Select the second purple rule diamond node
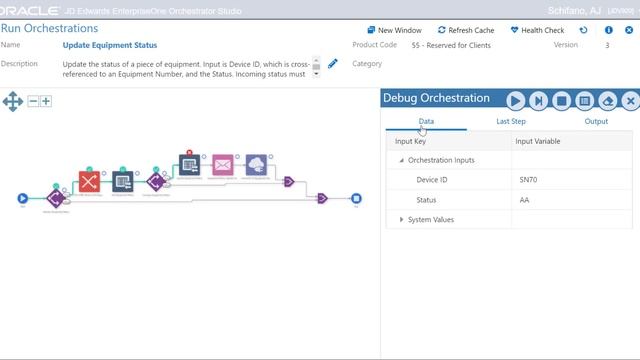 (x=156, y=182)
